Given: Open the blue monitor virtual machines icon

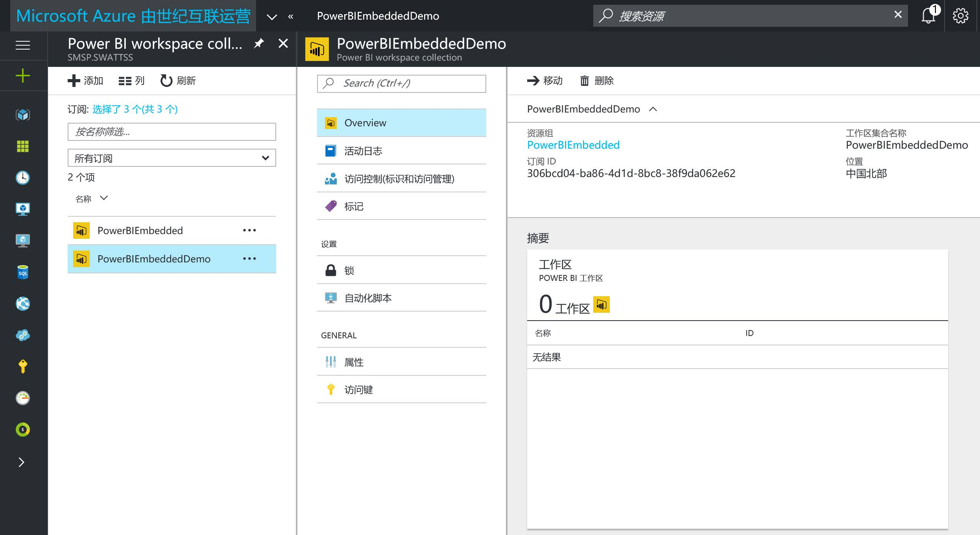Looking at the screenshot, I should [23, 209].
